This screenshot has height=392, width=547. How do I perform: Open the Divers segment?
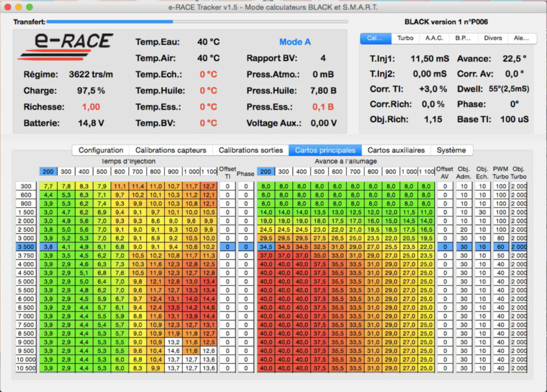pyautogui.click(x=493, y=38)
